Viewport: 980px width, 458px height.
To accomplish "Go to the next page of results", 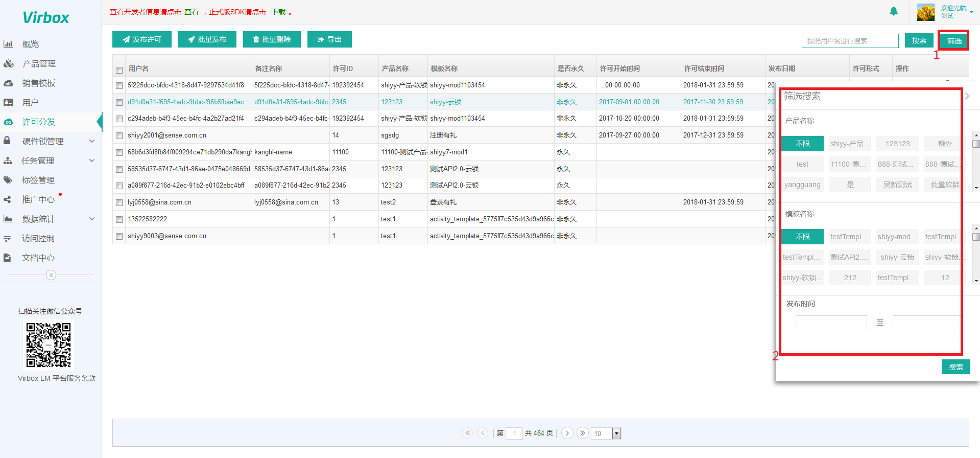I will 567,433.
